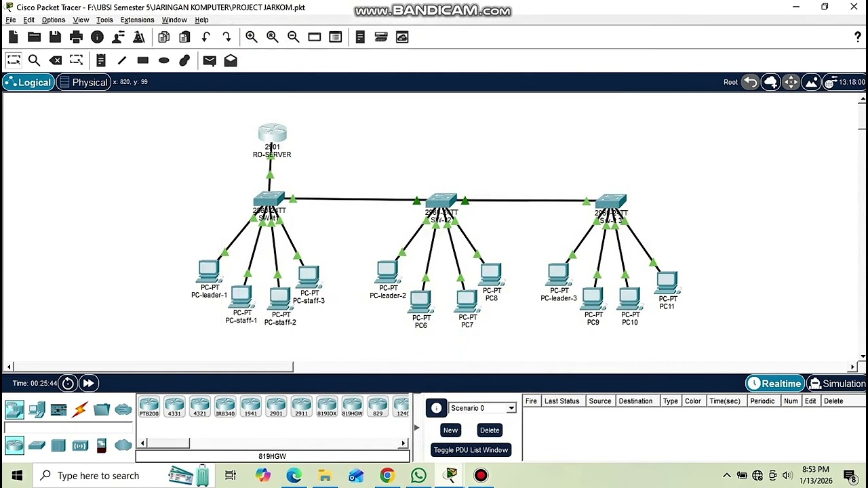Switch to Simulation mode
868x488 pixels.
pos(837,384)
